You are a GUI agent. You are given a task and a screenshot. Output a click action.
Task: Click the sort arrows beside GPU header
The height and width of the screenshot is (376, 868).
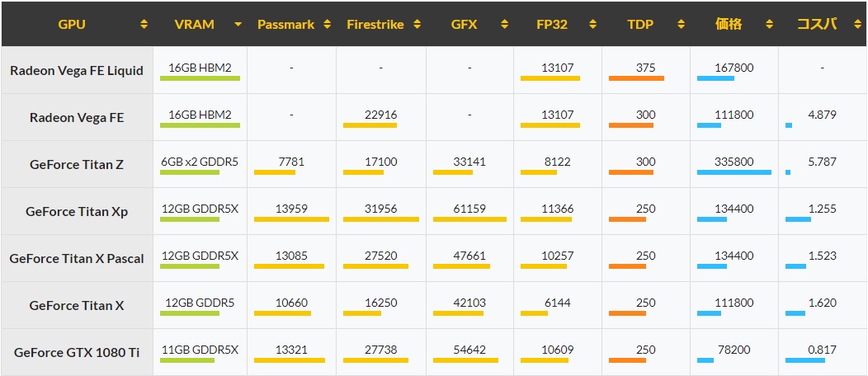coord(144,25)
